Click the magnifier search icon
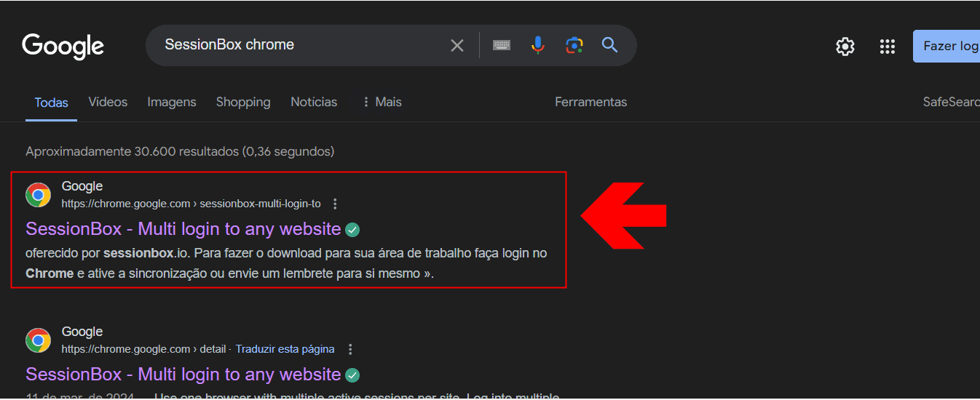Screen dimensions: 980x400 pos(610,45)
